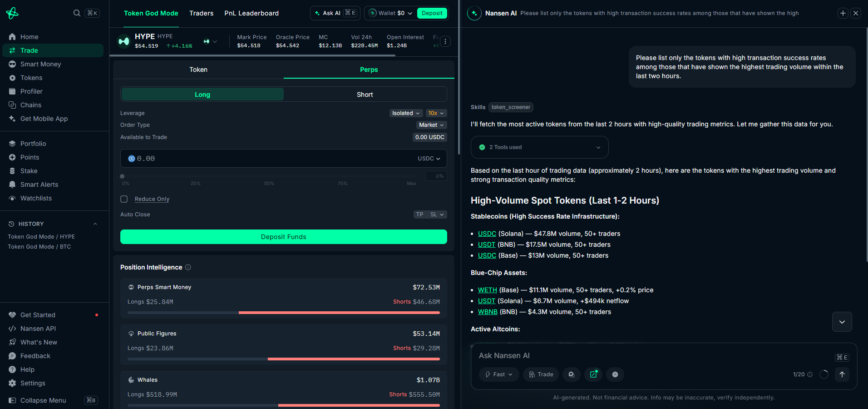
Task: Open PnL Leaderboard tab
Action: click(252, 13)
